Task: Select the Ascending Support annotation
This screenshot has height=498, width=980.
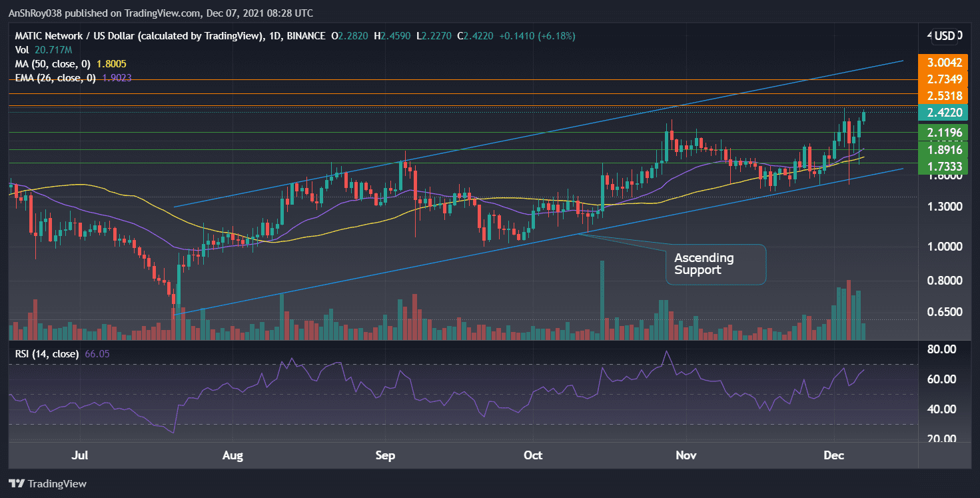Action: 716,265
